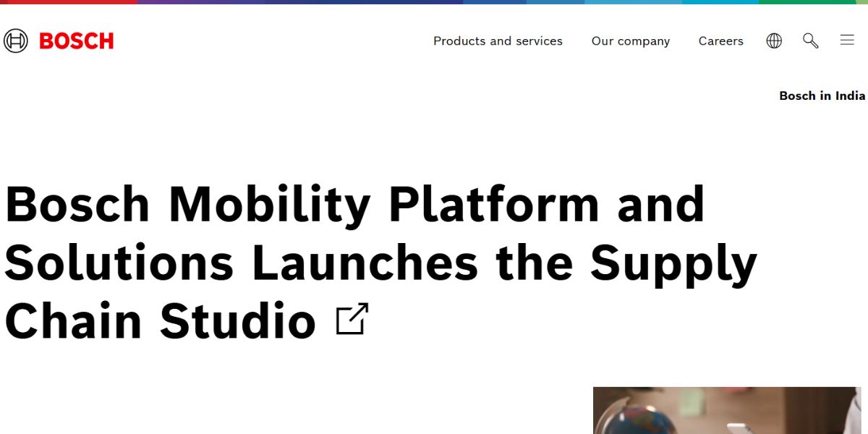Click the red segment of top stripe
Screen dimensions: 868x434
(69, 2)
